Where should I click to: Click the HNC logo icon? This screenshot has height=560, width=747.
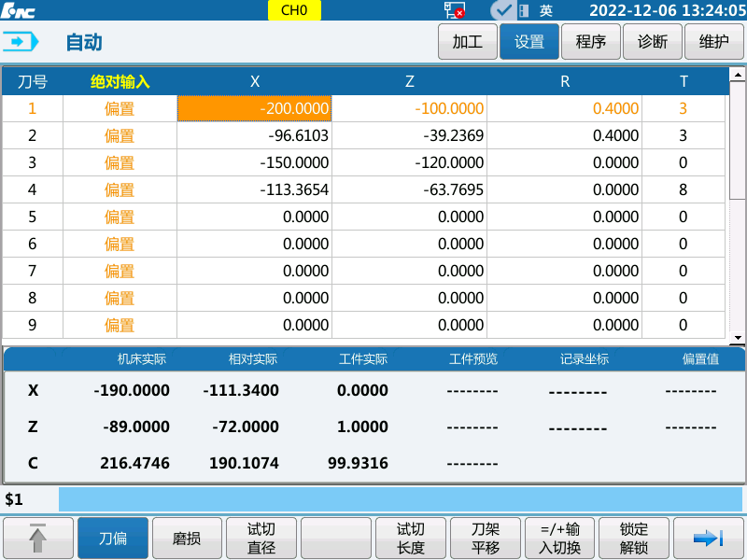(x=19, y=9)
